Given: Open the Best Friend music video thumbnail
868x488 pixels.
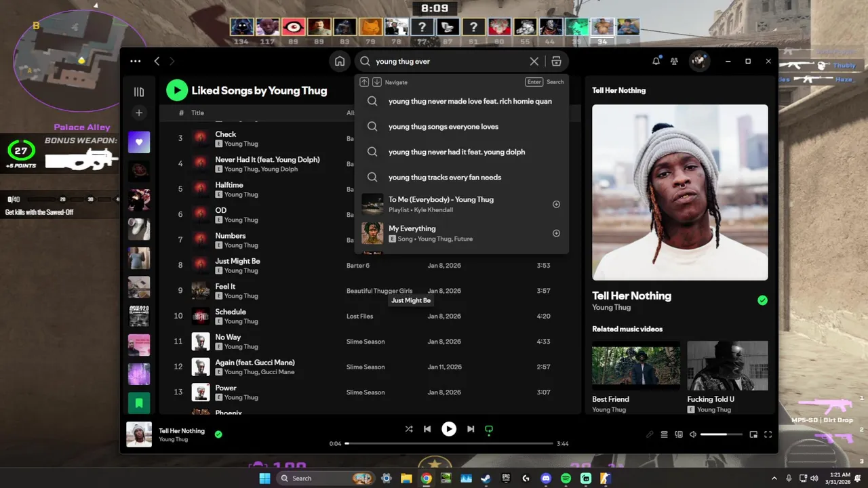Looking at the screenshot, I should [636, 365].
